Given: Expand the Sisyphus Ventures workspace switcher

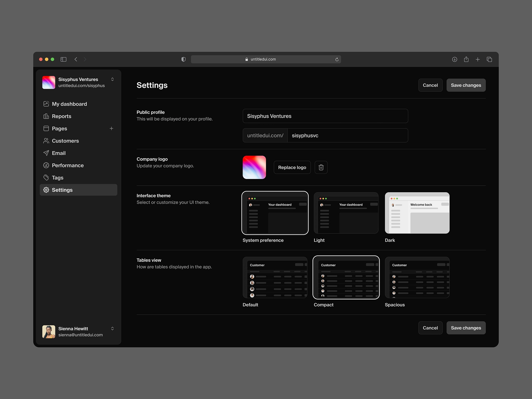Looking at the screenshot, I should 112,79.
